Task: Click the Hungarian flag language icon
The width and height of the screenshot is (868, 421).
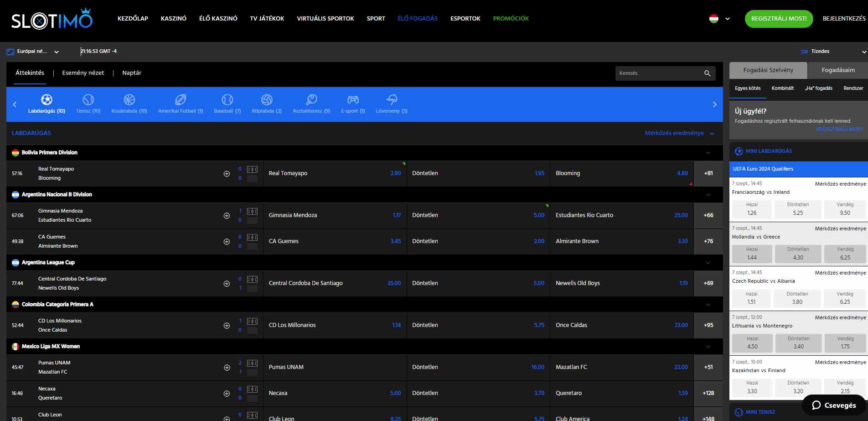Action: pyautogui.click(x=714, y=19)
